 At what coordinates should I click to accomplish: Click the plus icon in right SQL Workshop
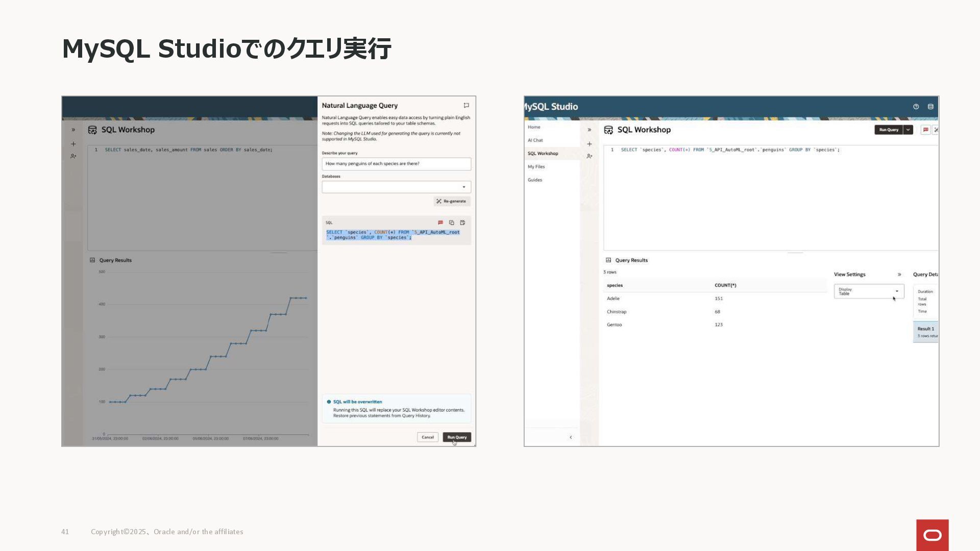pos(590,144)
